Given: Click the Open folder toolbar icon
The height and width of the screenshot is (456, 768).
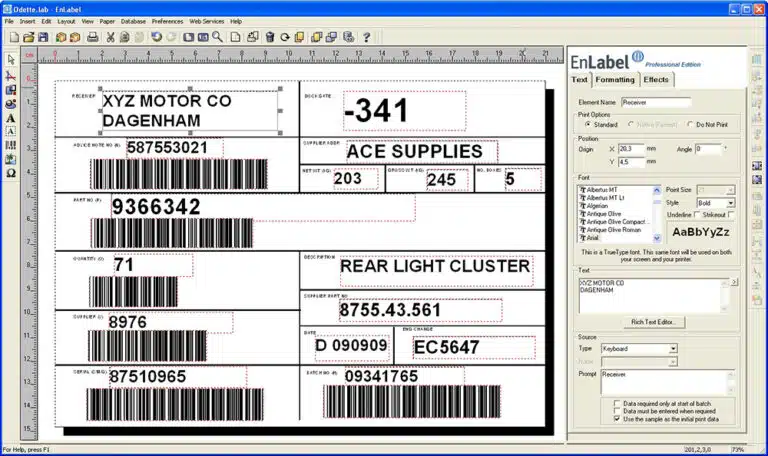Looking at the screenshot, I should [28, 37].
